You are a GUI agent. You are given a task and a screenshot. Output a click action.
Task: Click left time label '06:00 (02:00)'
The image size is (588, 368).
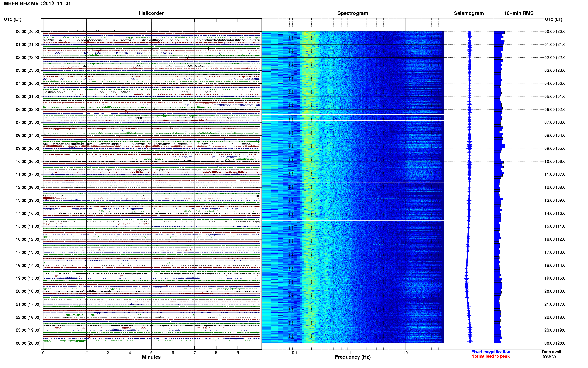click(28, 109)
